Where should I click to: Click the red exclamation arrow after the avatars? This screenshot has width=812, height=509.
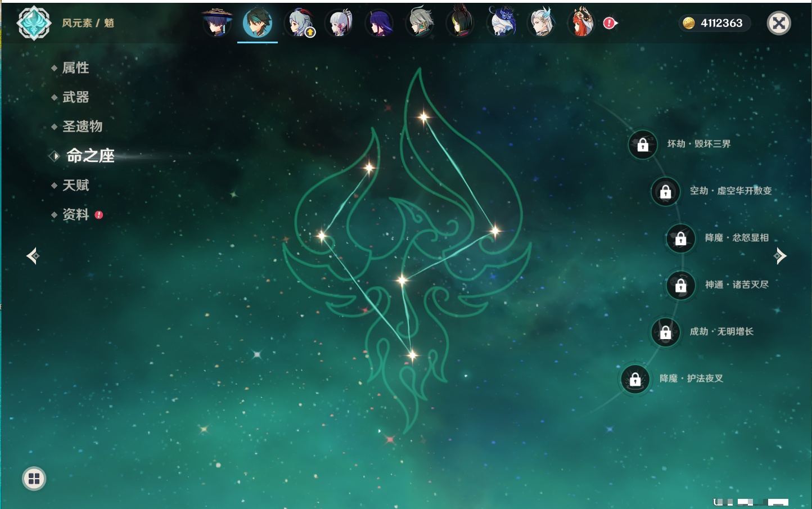pyautogui.click(x=610, y=23)
